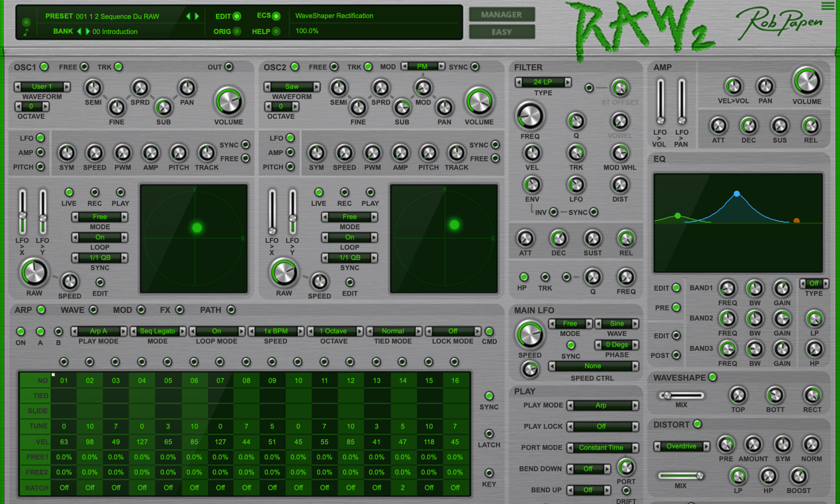Open the Main LFO Sine wave selector
Screen dimensions: 840x504
point(617,323)
